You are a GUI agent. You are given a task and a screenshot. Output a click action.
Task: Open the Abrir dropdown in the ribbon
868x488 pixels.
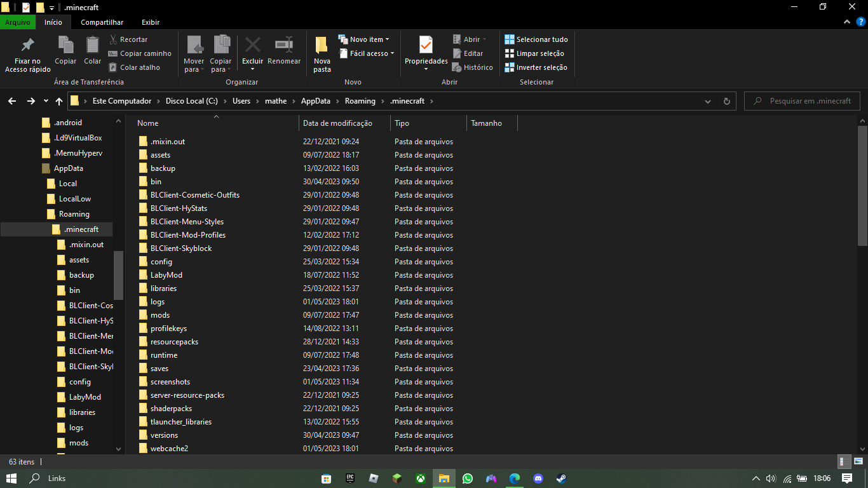click(470, 39)
